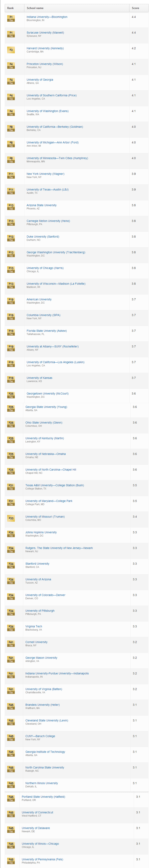Open University of Virginia (Batten)
149x868 pixels.
click(x=44, y=689)
